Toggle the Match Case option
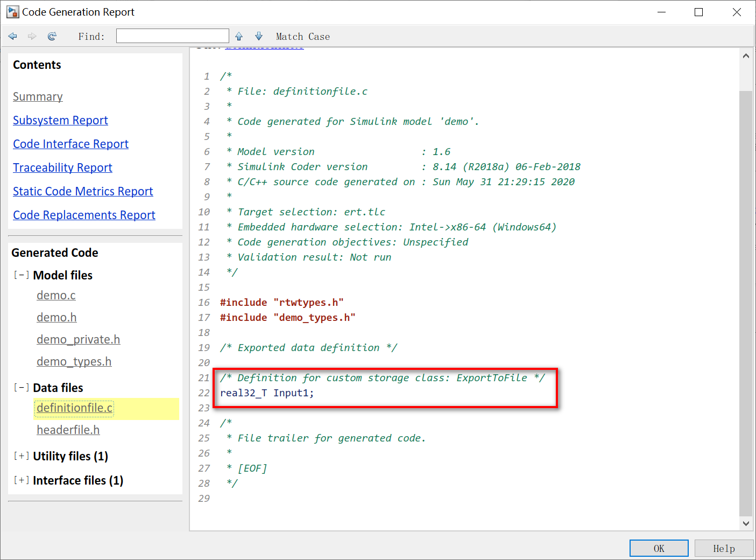The height and width of the screenshot is (560, 756). tap(303, 37)
